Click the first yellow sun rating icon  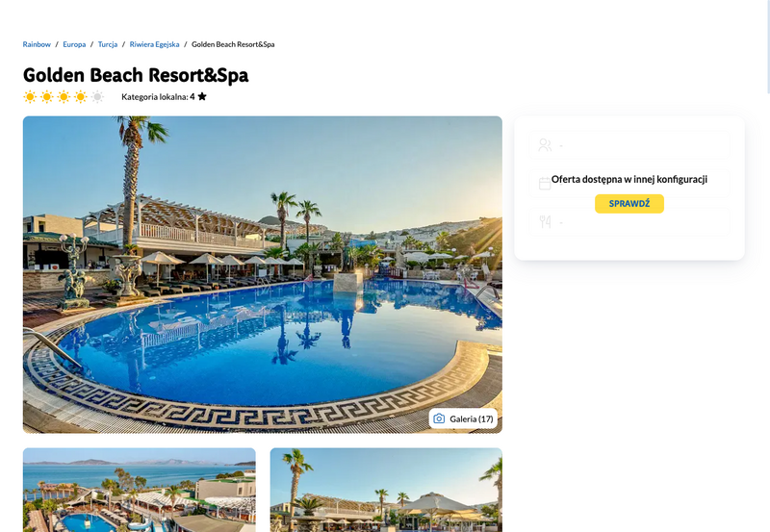(30, 96)
